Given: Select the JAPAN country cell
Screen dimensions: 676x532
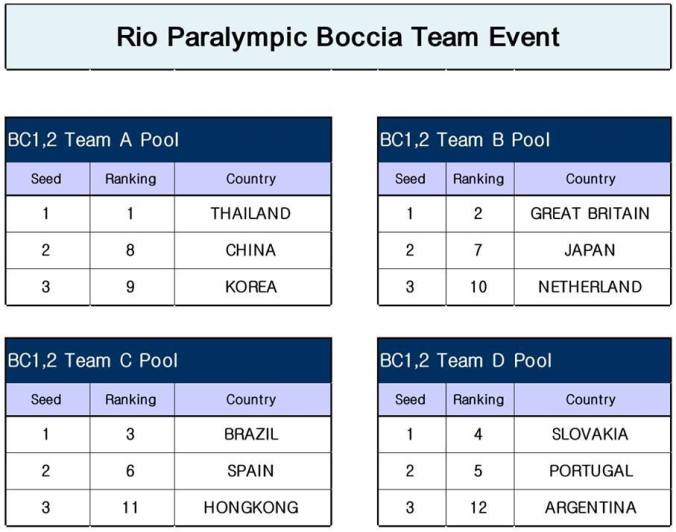Looking at the screenshot, I should coord(590,250).
